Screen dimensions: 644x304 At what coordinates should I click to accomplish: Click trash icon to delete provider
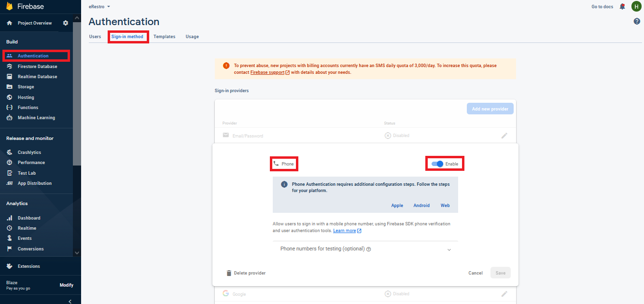tap(229, 273)
